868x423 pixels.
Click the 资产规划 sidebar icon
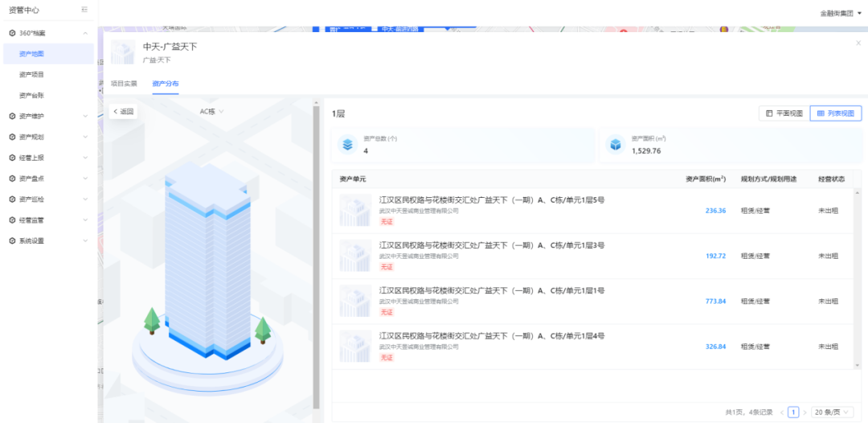(12, 137)
